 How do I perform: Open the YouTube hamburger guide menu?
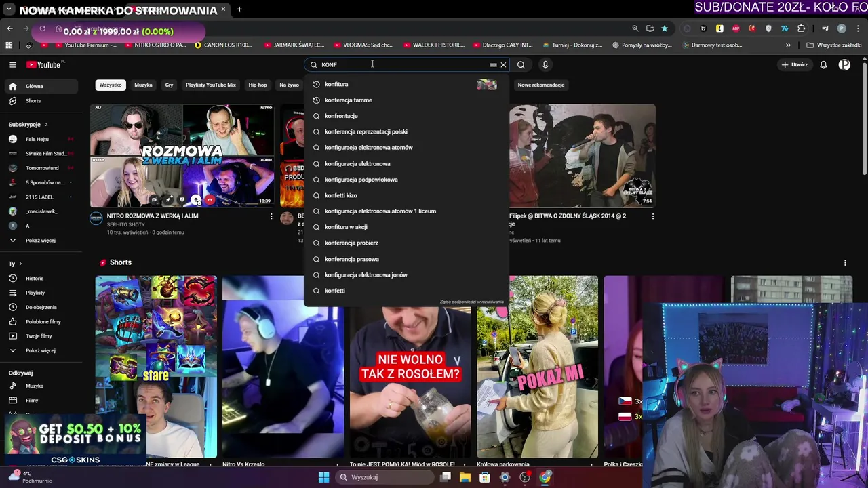tap(12, 64)
